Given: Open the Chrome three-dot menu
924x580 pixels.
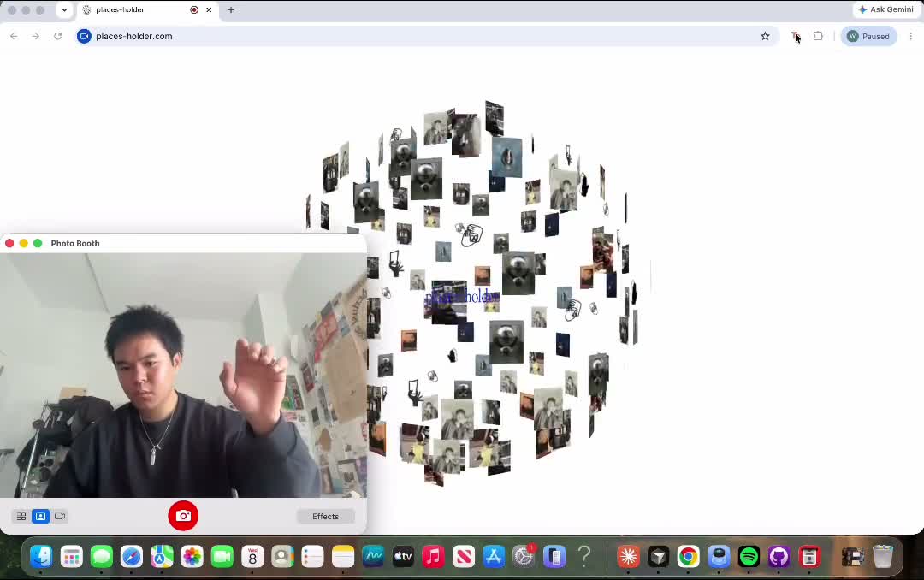Looking at the screenshot, I should (x=911, y=36).
